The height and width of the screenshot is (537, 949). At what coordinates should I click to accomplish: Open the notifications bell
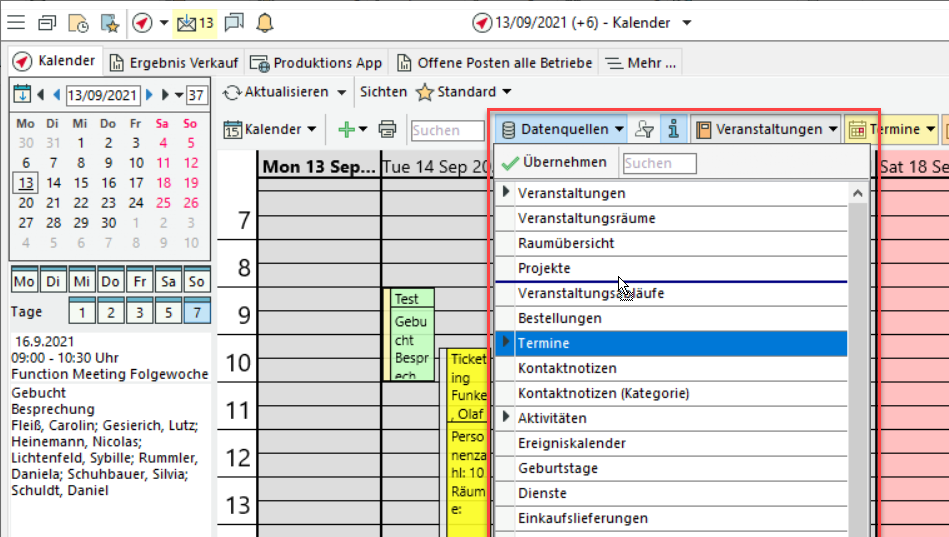tap(264, 22)
